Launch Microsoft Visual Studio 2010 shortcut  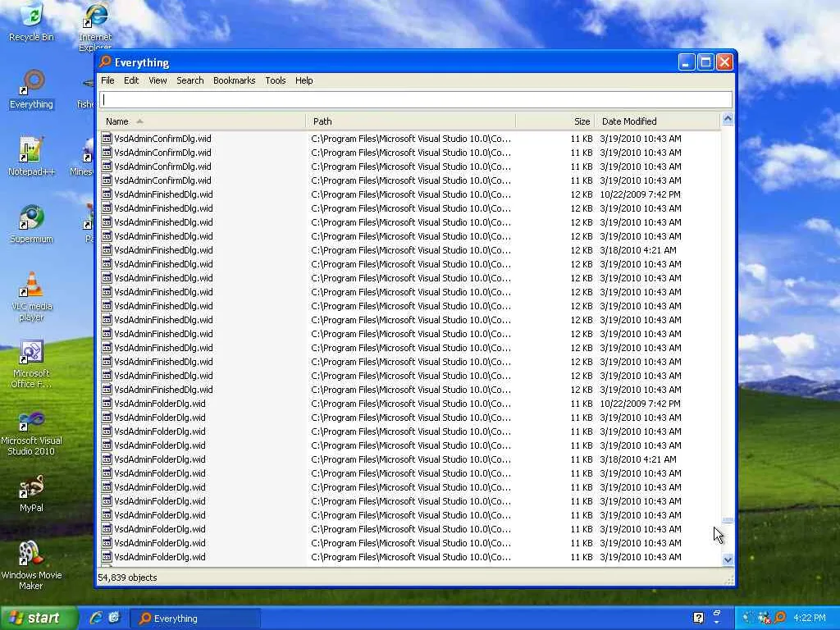[32, 431]
